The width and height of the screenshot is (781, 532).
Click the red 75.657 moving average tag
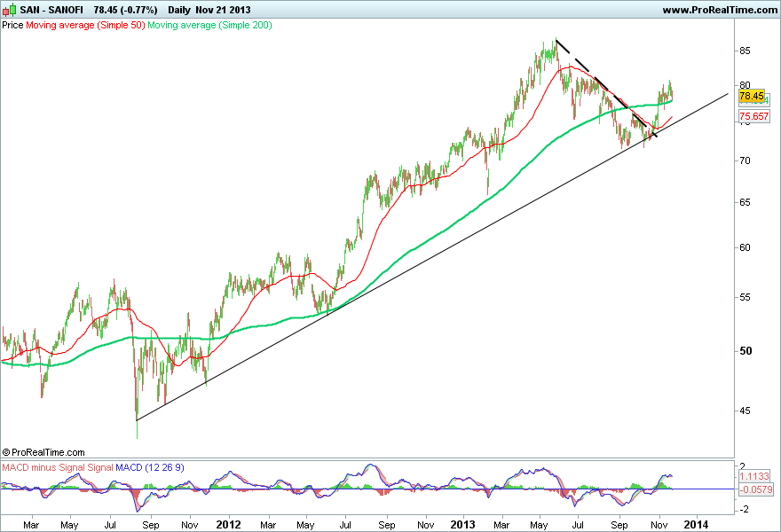click(754, 116)
